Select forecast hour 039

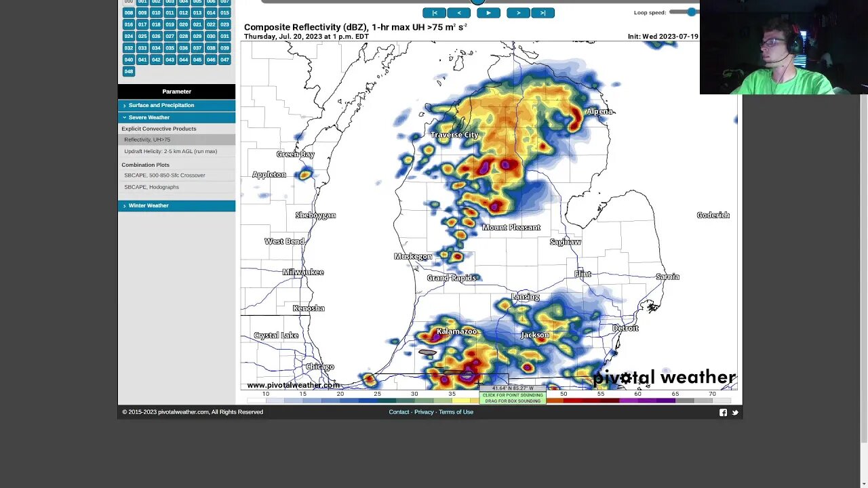tap(224, 48)
